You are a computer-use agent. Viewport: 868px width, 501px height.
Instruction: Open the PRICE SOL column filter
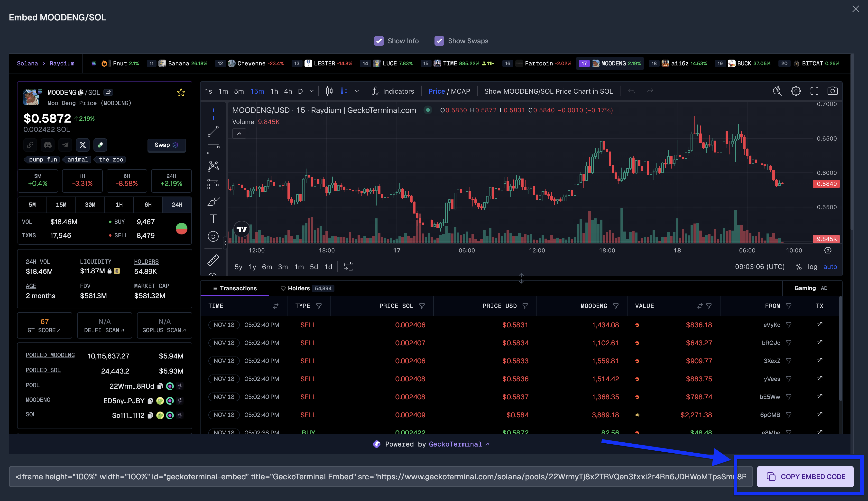tap(422, 306)
